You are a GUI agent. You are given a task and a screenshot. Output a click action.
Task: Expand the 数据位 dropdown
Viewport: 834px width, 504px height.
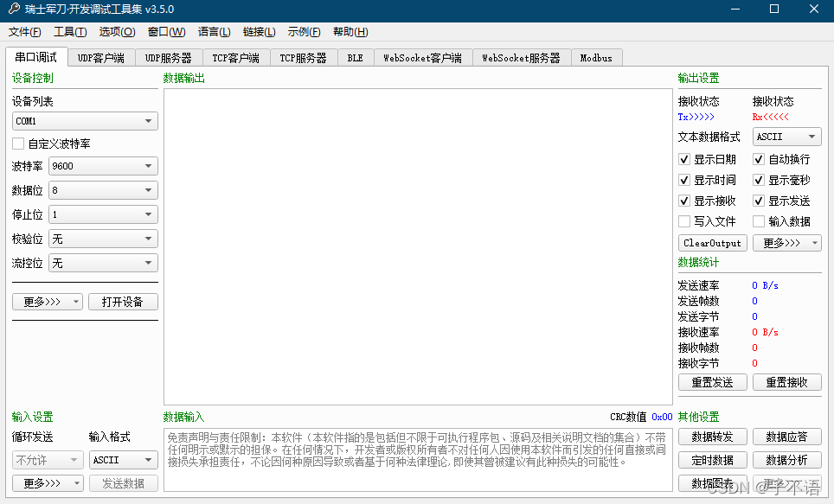103,190
